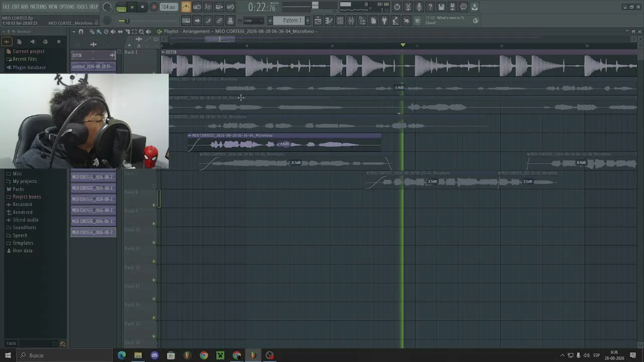Screen dimensions: 644x362
Task: Stop playback with the stop button
Action: click(142, 8)
